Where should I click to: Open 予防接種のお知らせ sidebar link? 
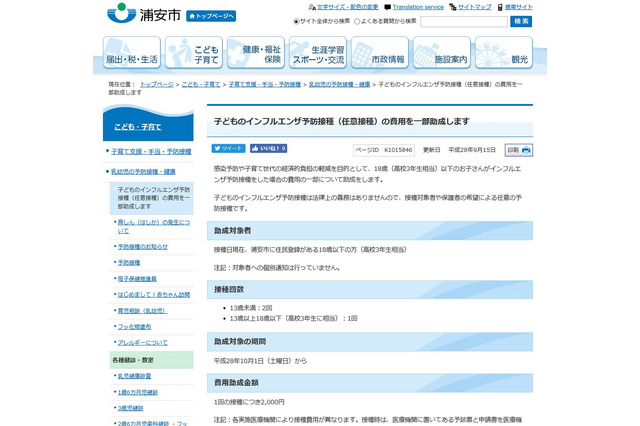pyautogui.click(x=143, y=247)
